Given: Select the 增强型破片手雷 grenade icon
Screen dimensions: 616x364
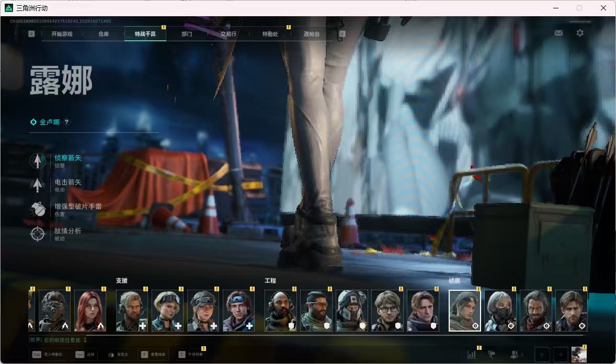Looking at the screenshot, I should [37, 210].
